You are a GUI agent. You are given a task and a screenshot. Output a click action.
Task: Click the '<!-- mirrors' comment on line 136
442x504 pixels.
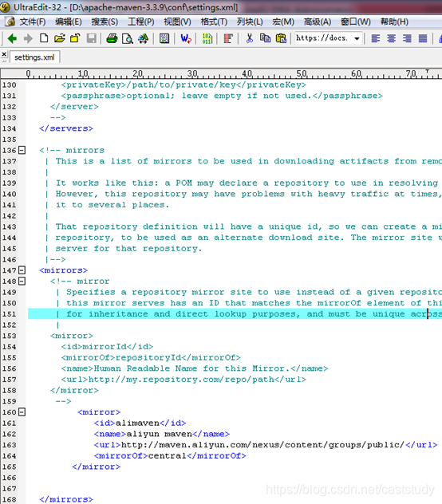72,150
